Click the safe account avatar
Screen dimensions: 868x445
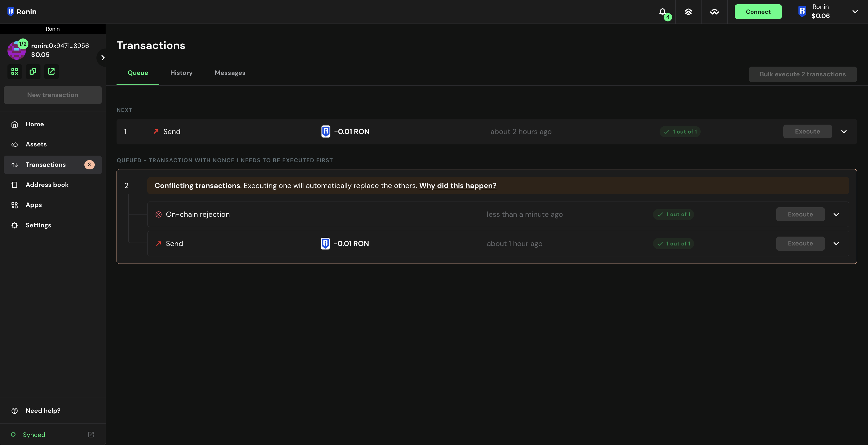(16, 51)
